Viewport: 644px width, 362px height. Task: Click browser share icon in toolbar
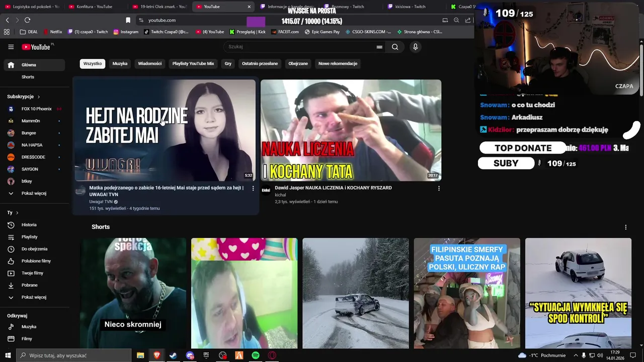(x=468, y=20)
